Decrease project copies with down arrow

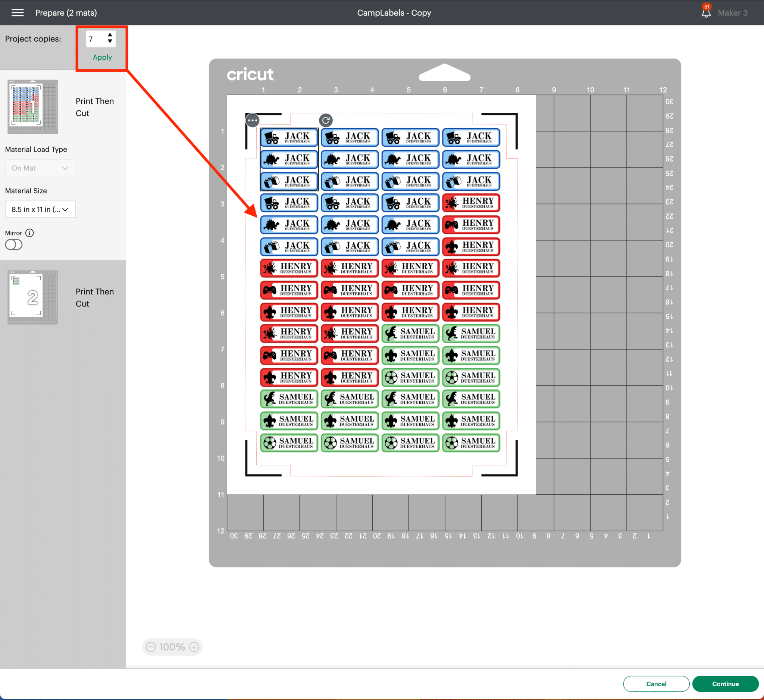[110, 41]
